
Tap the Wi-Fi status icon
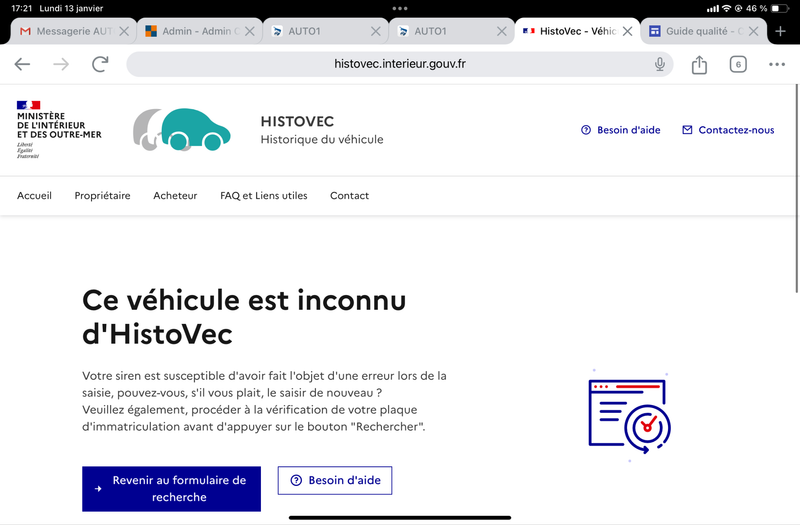point(726,8)
